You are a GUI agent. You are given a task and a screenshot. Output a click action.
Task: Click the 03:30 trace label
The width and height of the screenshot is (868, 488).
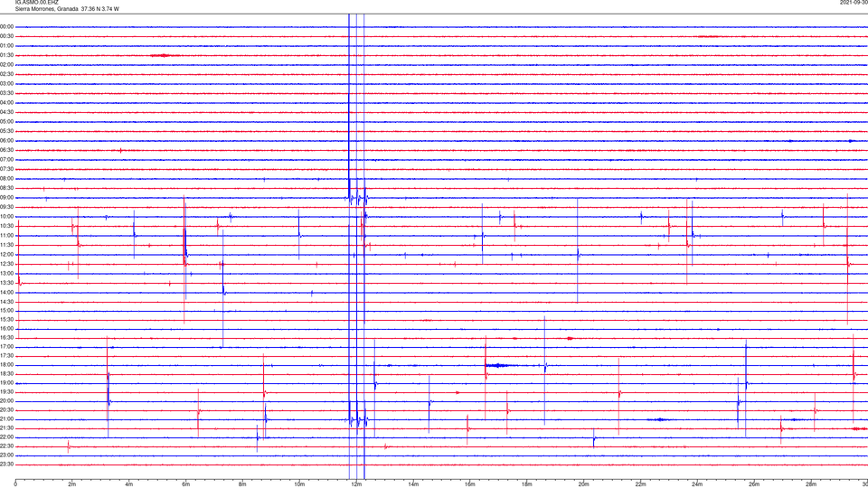click(6, 93)
